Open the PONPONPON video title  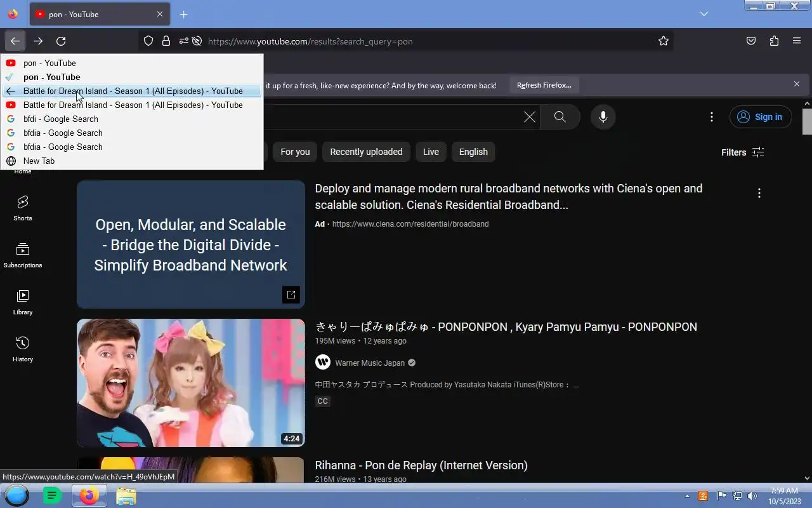(506, 327)
